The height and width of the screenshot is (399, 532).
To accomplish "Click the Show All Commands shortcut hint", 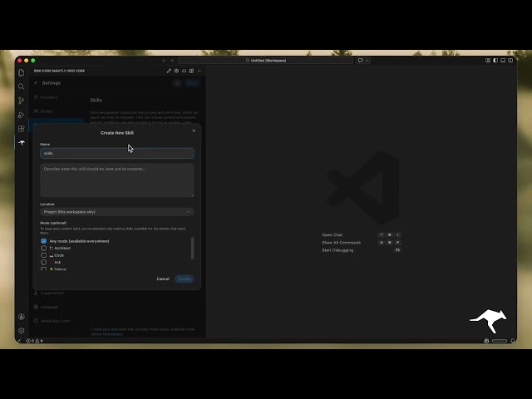I will tap(361, 242).
